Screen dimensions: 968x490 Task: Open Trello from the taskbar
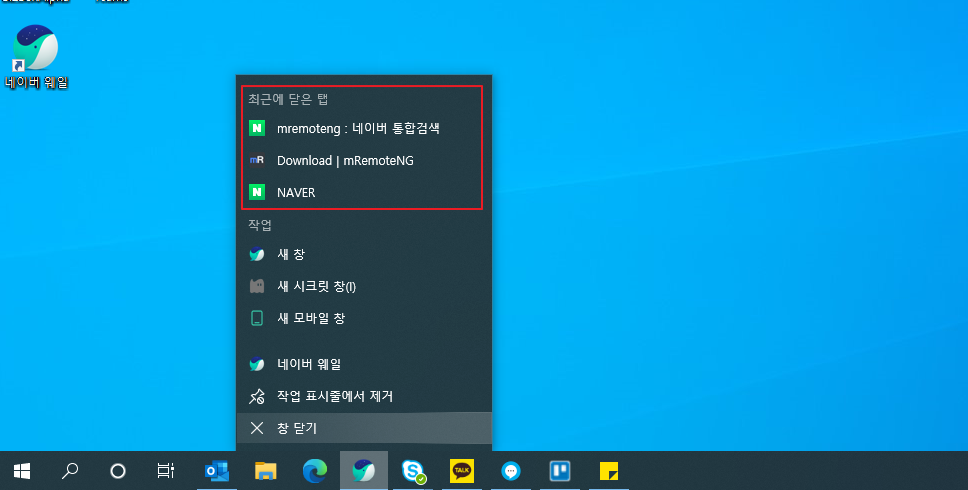coord(560,471)
